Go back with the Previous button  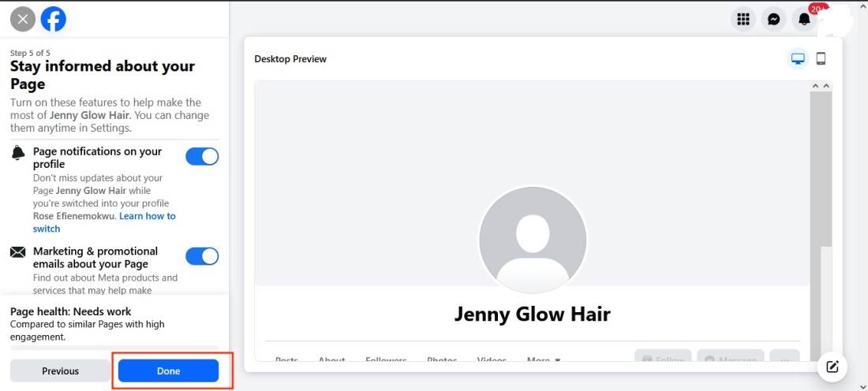61,371
